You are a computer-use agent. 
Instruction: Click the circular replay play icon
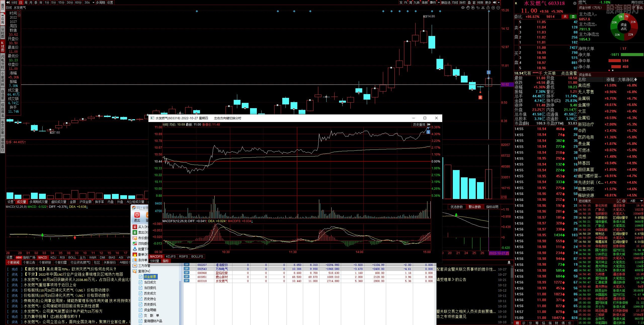[x=473, y=8]
